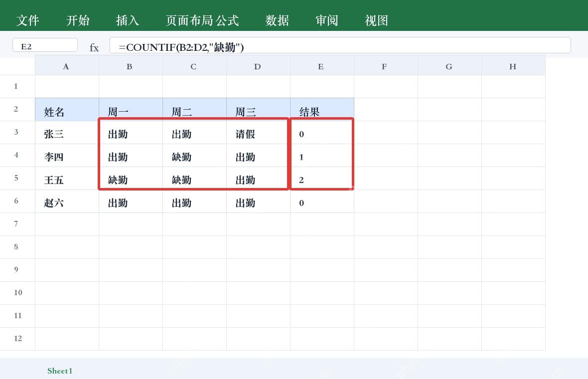588x379 pixels.
Task: Select column A header
Action: 67,66
